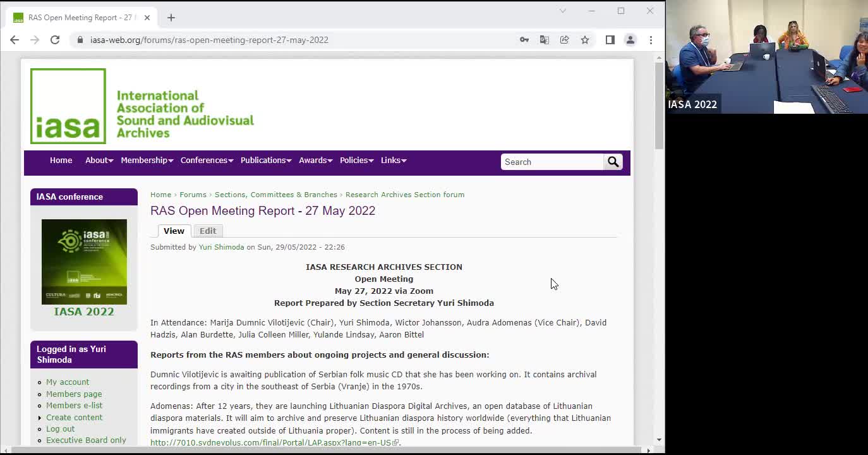Viewport: 868px width, 455px height.
Task: Click the page title RAS Open Meeting Report
Action: [263, 210]
